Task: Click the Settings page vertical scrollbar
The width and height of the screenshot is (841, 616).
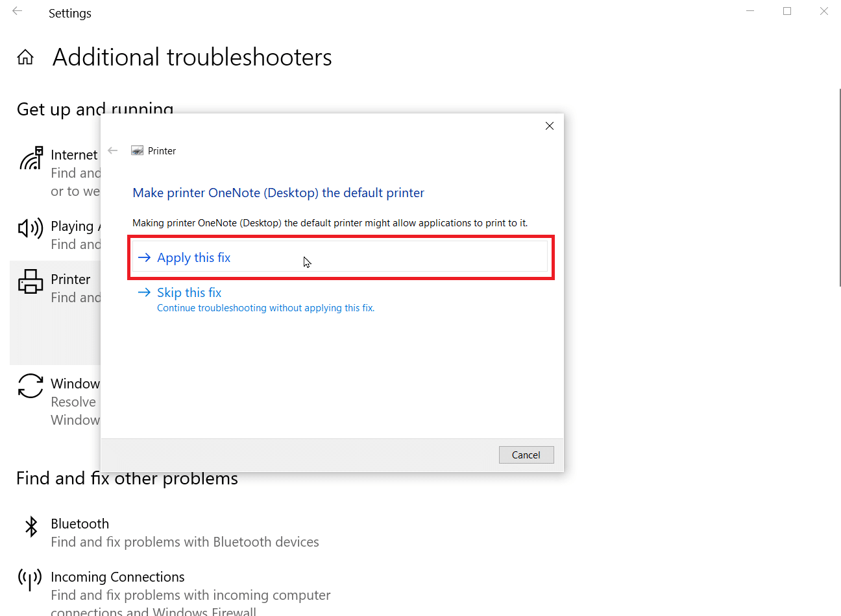Action: click(840, 188)
